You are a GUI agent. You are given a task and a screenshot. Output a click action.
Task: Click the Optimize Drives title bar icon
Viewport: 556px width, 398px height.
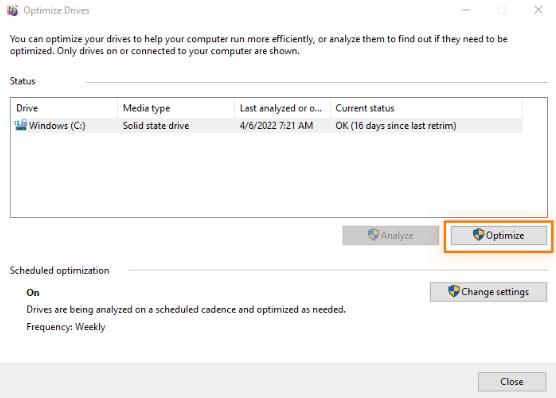[12, 10]
